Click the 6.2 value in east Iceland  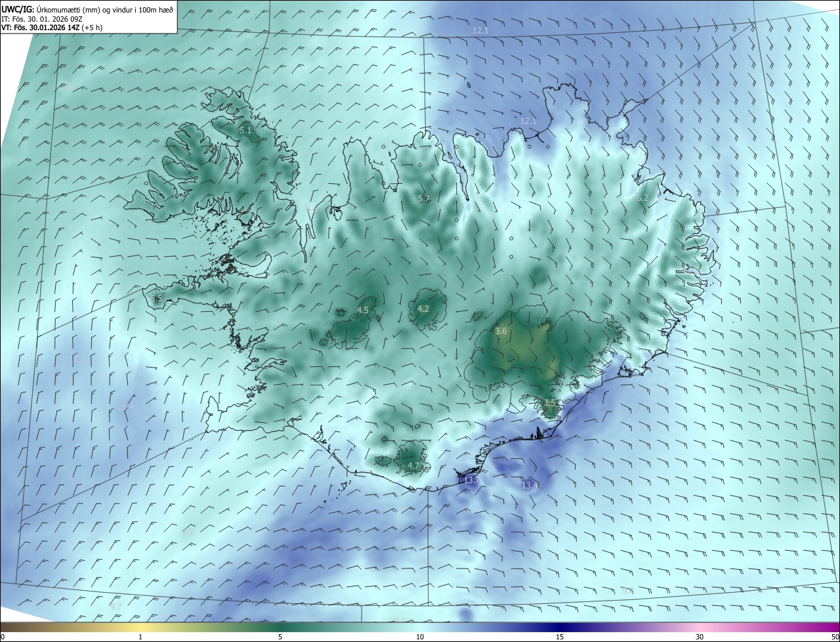click(642, 198)
